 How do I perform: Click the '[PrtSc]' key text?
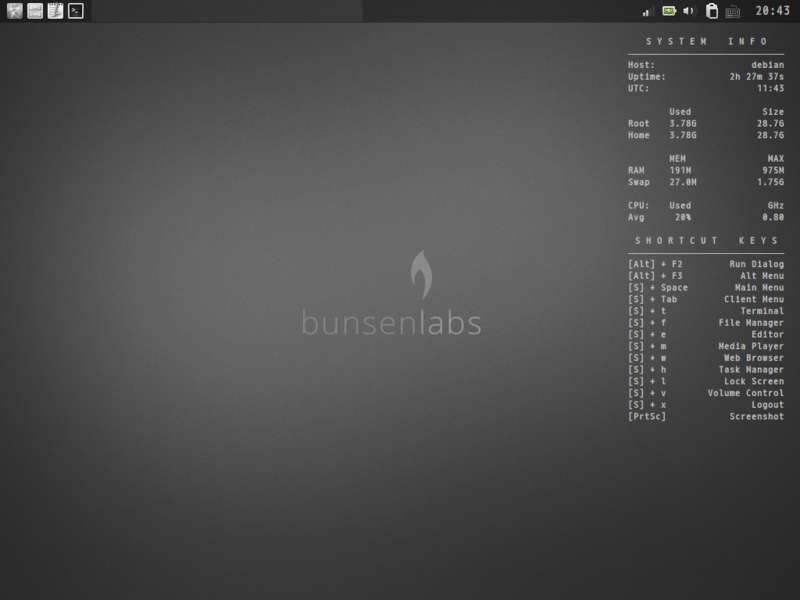click(x=647, y=417)
